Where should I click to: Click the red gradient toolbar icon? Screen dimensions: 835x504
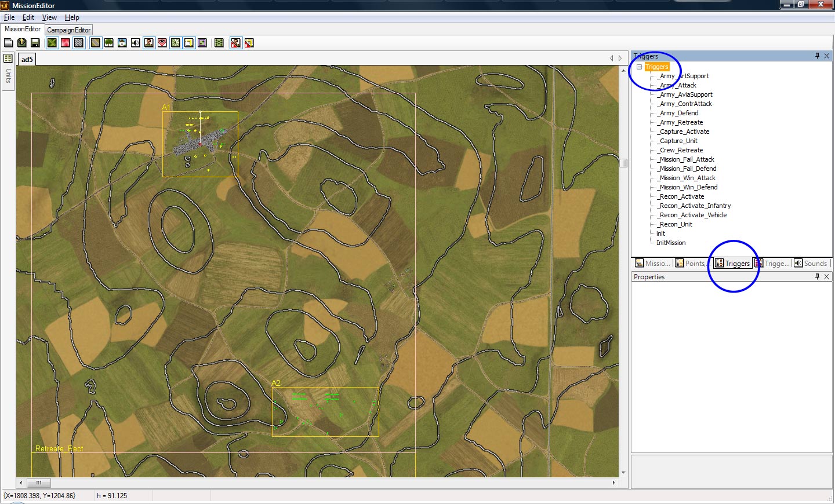[x=66, y=43]
